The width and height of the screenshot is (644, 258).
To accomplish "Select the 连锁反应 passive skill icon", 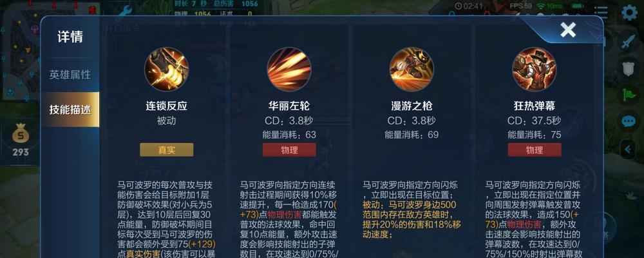I will pos(167,69).
